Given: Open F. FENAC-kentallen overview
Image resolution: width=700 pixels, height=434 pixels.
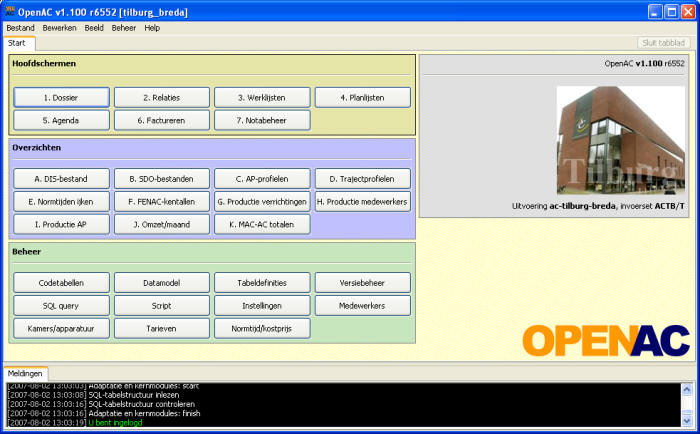Looking at the screenshot, I should [x=161, y=201].
